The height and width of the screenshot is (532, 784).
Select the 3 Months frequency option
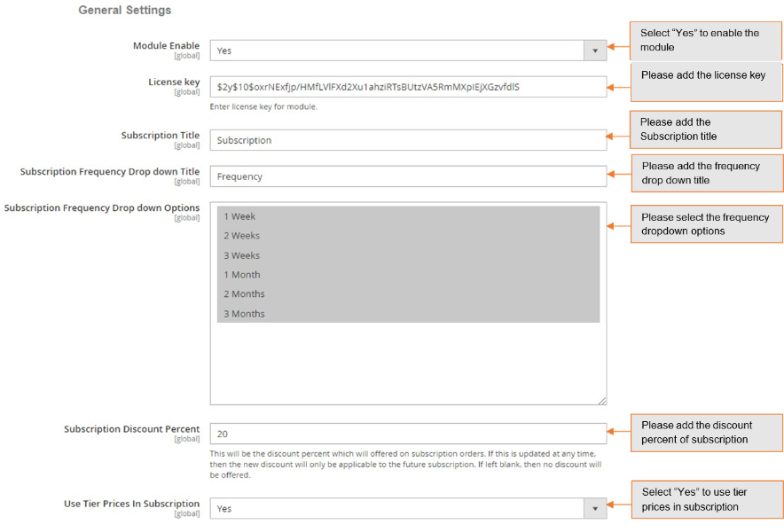pos(408,314)
